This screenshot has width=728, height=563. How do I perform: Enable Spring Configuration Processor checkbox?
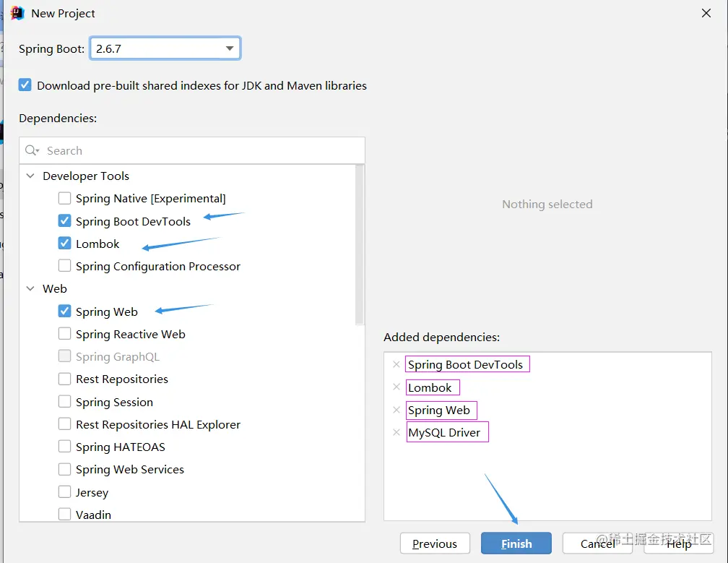pyautogui.click(x=64, y=266)
